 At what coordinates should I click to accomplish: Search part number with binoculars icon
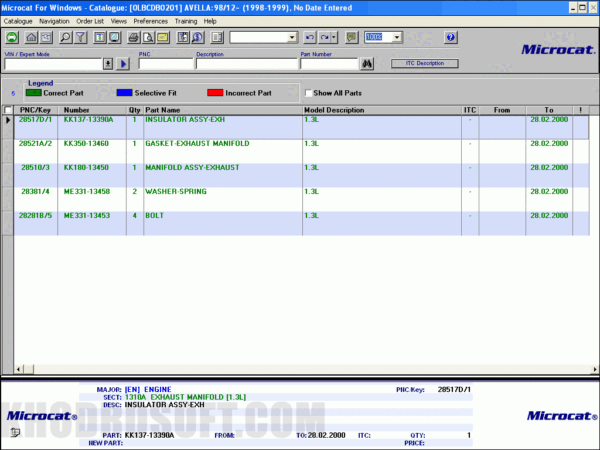tap(367, 64)
